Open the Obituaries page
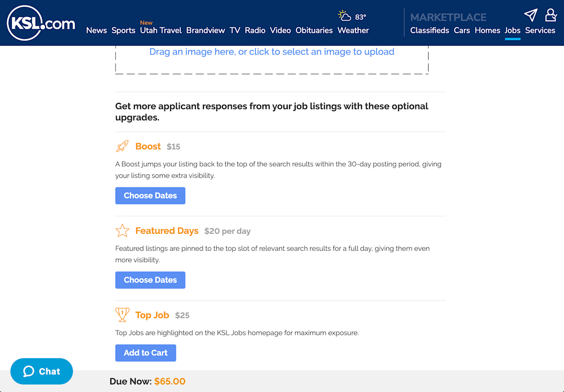564x392 pixels. 314,31
